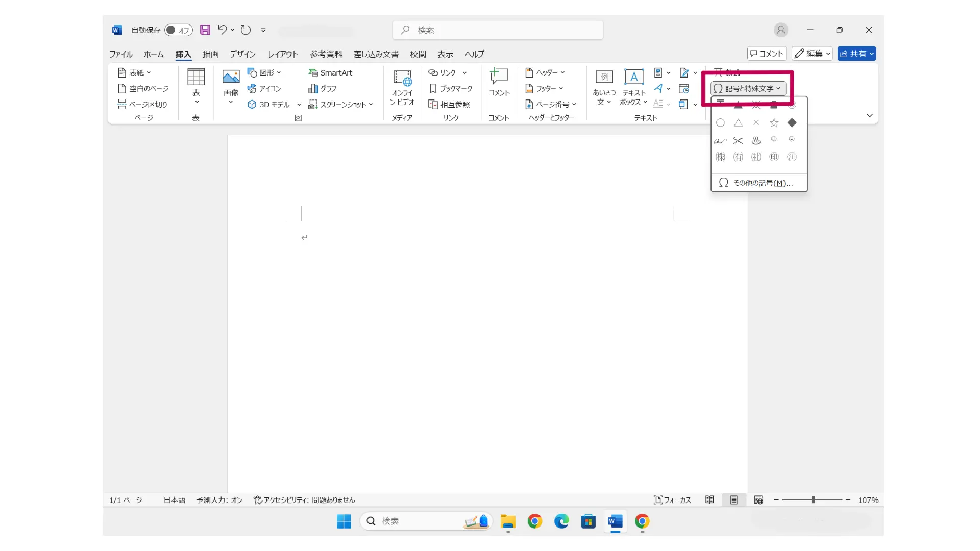Insert the circled 印 symbol

774,157
